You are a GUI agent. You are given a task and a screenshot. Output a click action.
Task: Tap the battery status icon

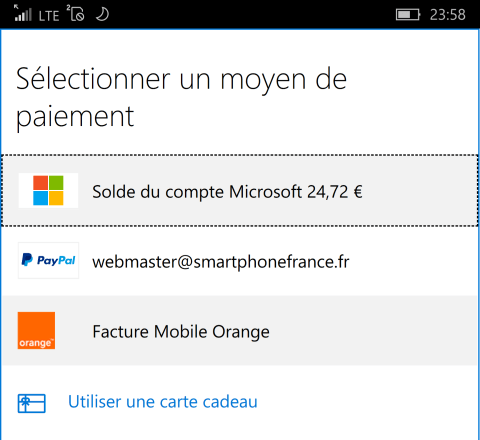[x=408, y=15]
